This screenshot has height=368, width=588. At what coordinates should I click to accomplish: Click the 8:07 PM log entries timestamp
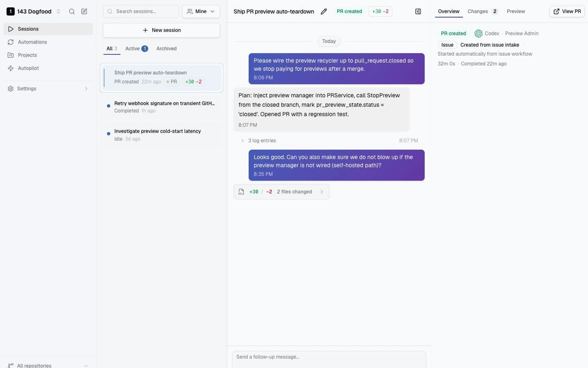pyautogui.click(x=408, y=141)
